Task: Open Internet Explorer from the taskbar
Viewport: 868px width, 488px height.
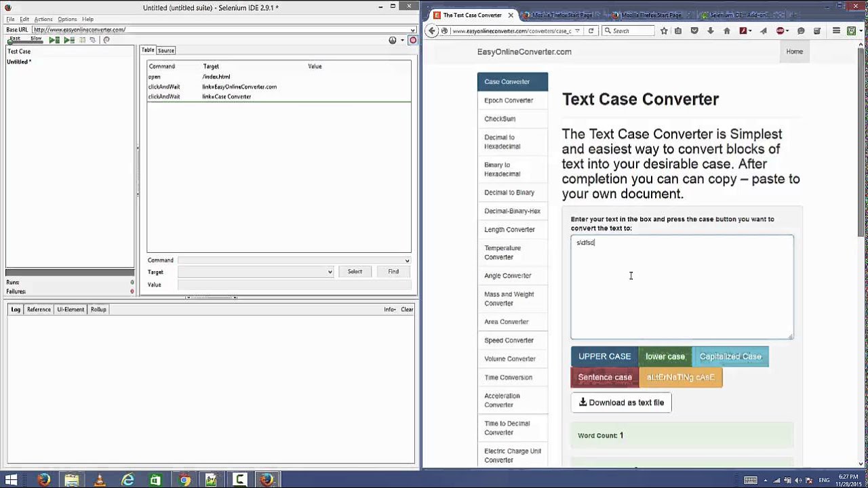Action: pos(127,480)
